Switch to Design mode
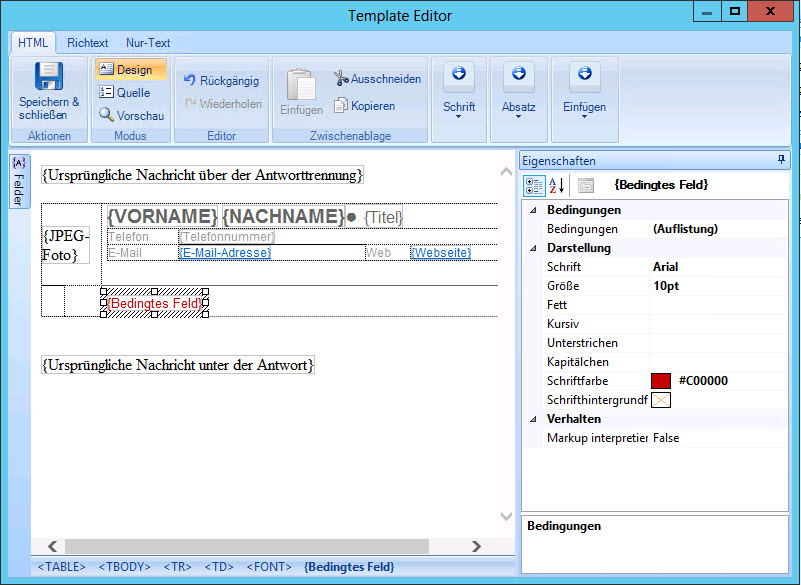801x585 pixels. (131, 70)
